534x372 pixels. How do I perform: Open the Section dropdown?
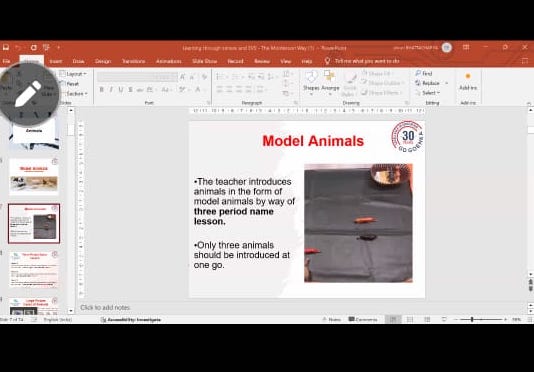[75, 93]
